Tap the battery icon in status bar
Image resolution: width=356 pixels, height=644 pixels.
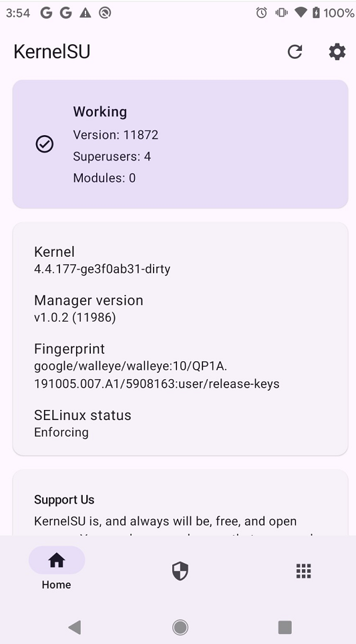point(316,13)
